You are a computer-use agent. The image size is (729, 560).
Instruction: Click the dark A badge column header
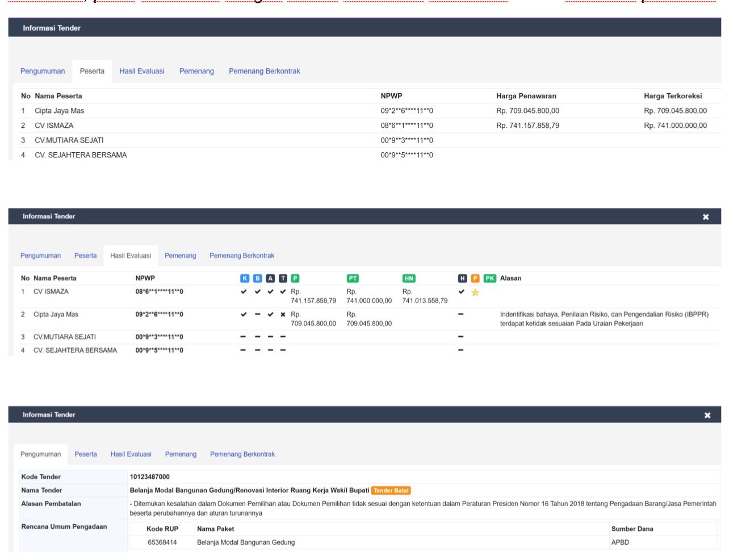[270, 278]
